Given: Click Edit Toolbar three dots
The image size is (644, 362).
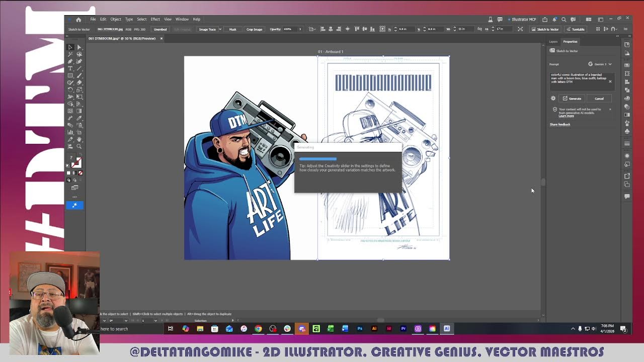Looking at the screenshot, I should (x=74, y=197).
